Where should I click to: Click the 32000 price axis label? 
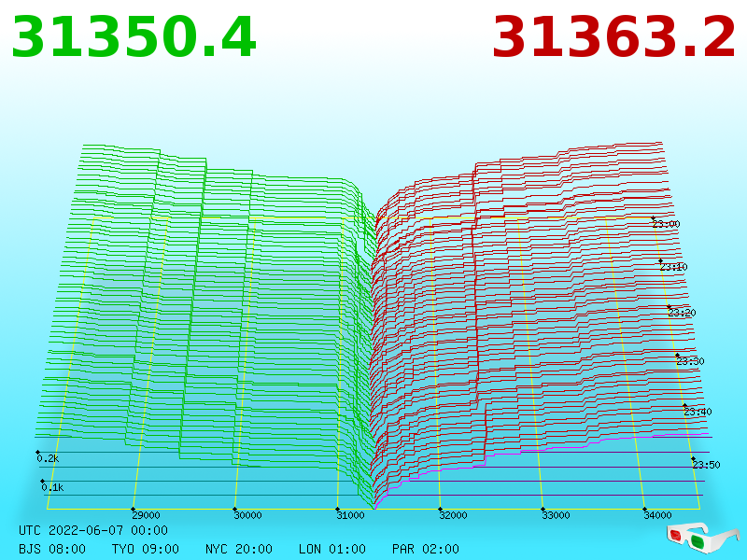(453, 515)
